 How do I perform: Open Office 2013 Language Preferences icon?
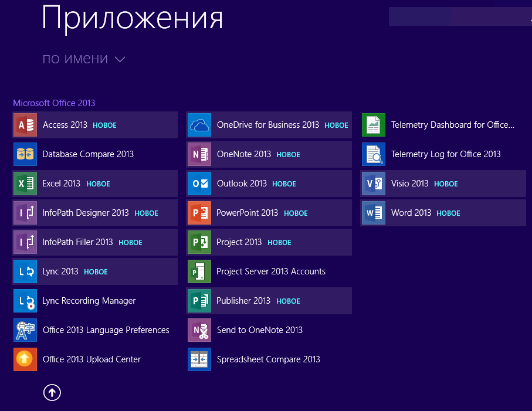[25, 330]
